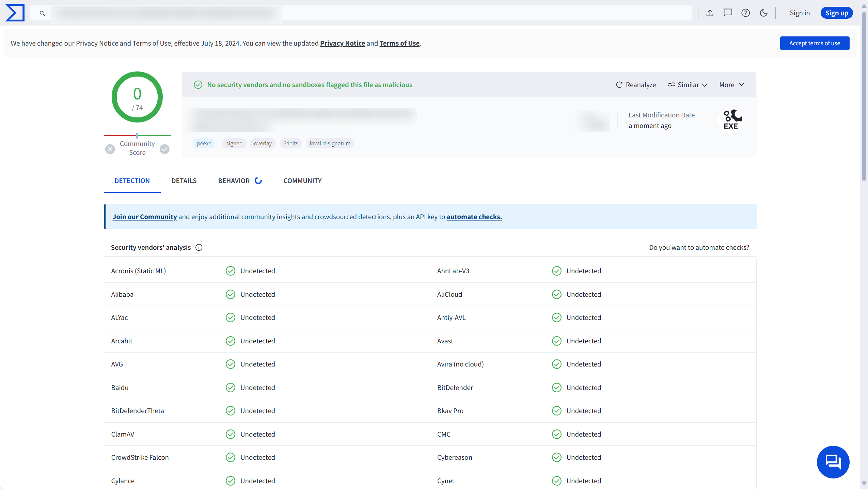
Task: Click the EXE file type icon
Action: [731, 120]
